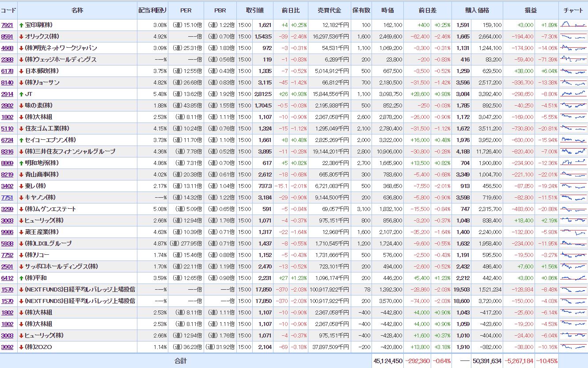Click the green up arrow beside (株)平和
This screenshot has height=368, width=588.
click(21, 278)
